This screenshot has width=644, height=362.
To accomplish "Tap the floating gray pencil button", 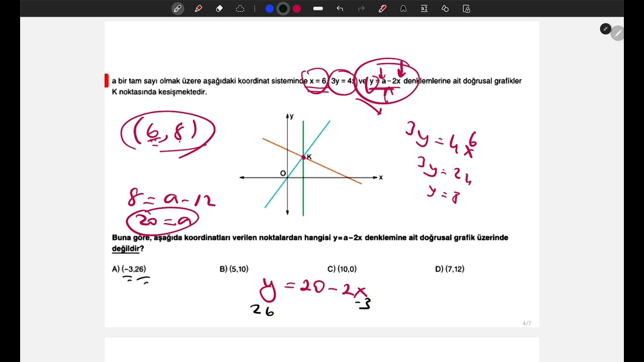I will tap(617, 33).
